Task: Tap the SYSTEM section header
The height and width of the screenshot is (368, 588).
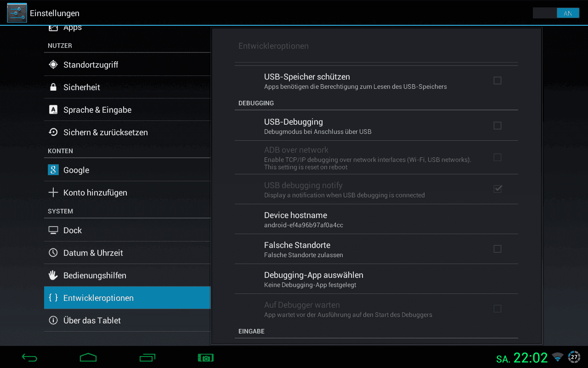Action: pyautogui.click(x=60, y=211)
